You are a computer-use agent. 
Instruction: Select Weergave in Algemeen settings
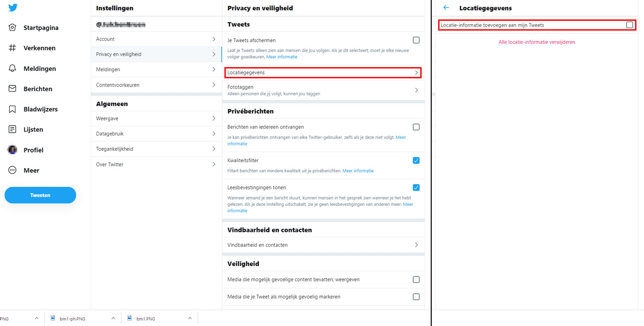tap(156, 118)
